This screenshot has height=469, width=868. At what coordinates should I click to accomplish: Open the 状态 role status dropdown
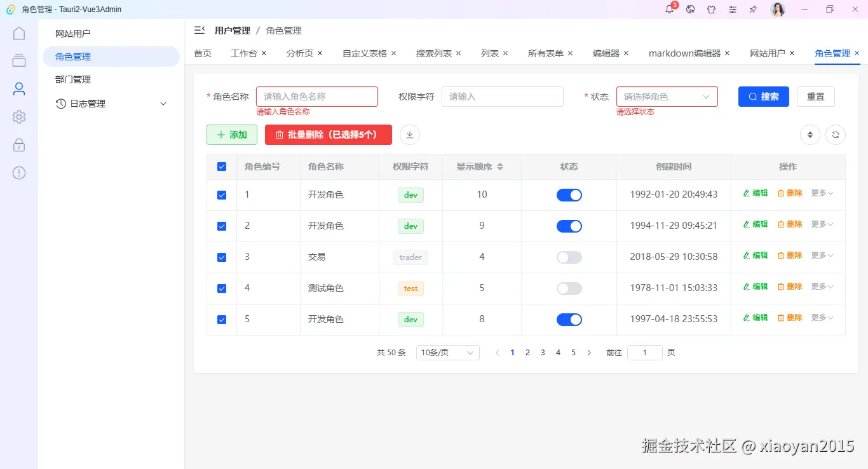click(x=667, y=96)
